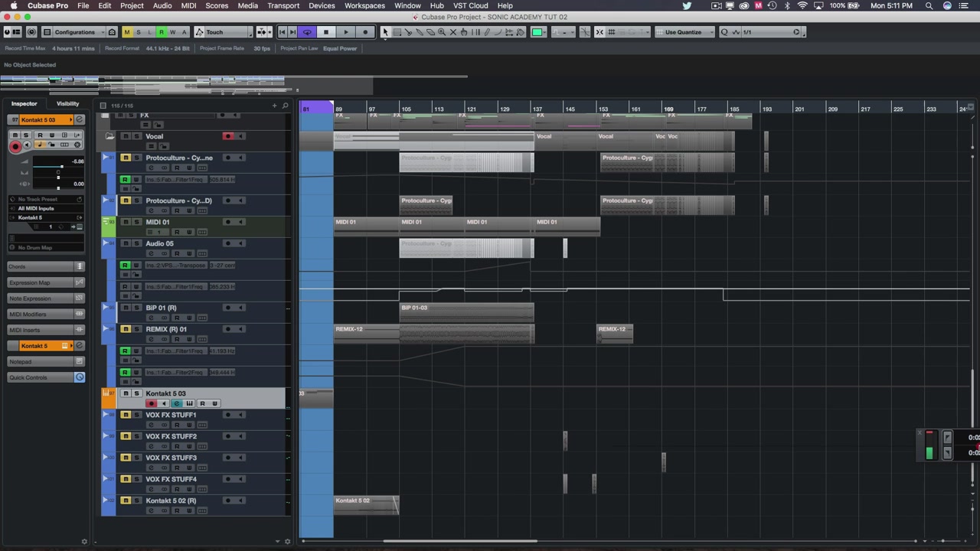Expand the MIDI Modifiers section

(46, 315)
